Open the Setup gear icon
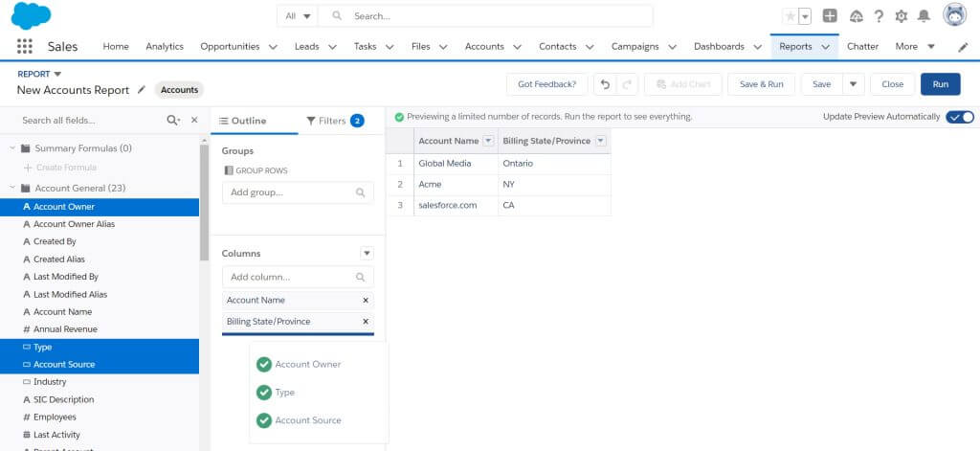The height and width of the screenshot is (451, 980). click(x=902, y=16)
